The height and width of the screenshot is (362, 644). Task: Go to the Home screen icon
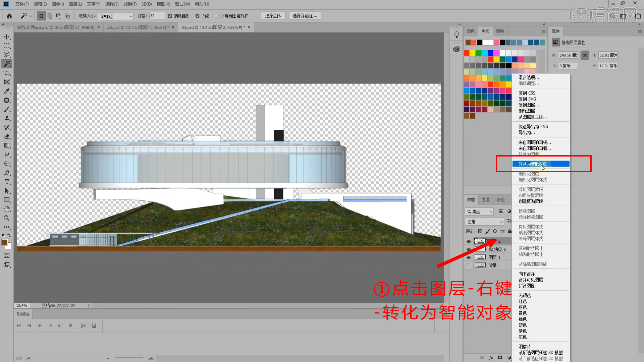pyautogui.click(x=9, y=16)
